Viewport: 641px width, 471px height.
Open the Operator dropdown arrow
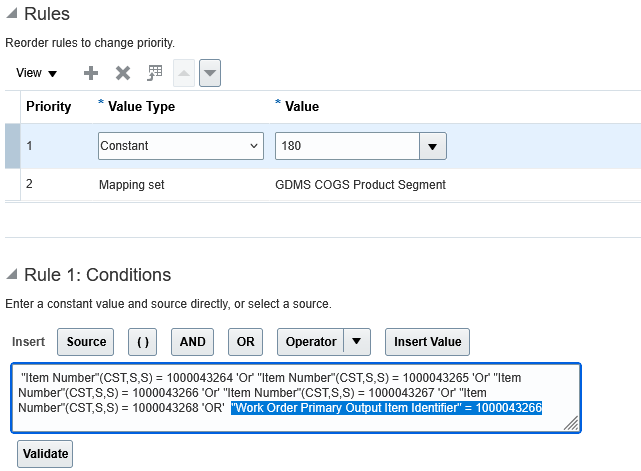pos(359,342)
